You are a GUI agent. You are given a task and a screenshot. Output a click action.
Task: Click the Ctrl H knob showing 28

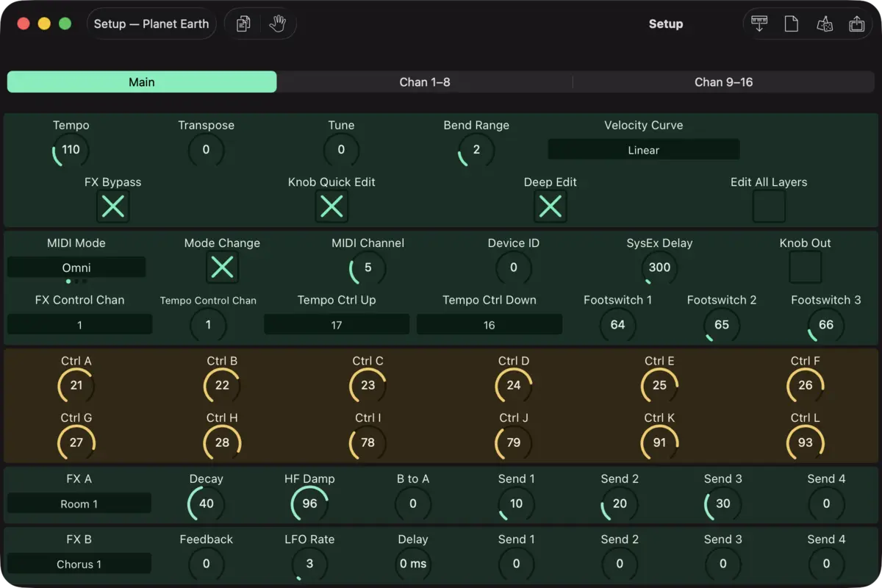point(222,442)
